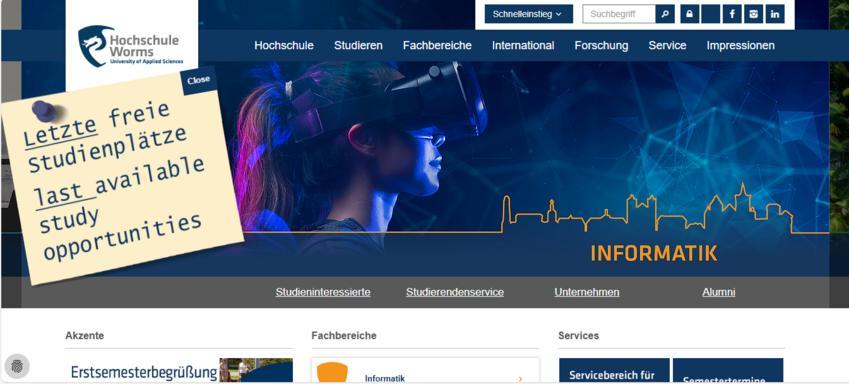Open the Studierendenservice link

pos(455,292)
